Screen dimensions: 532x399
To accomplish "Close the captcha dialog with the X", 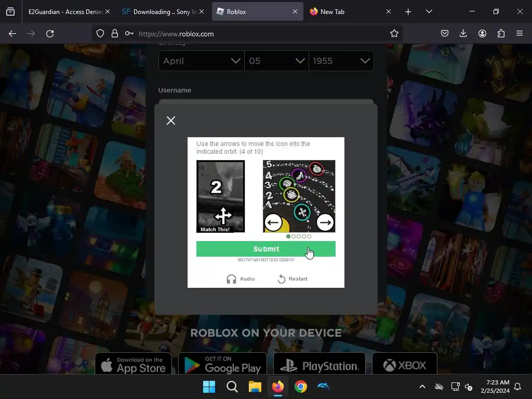I will coord(171,121).
